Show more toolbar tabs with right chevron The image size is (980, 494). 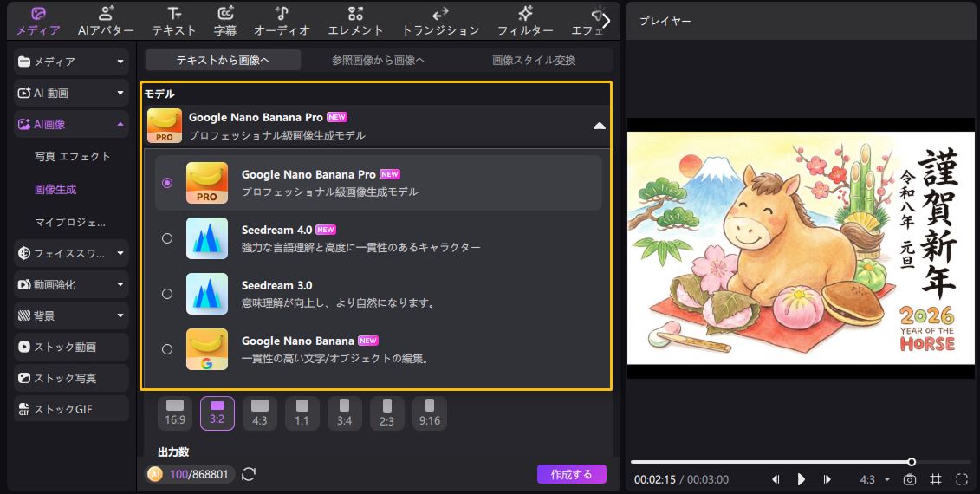(606, 21)
